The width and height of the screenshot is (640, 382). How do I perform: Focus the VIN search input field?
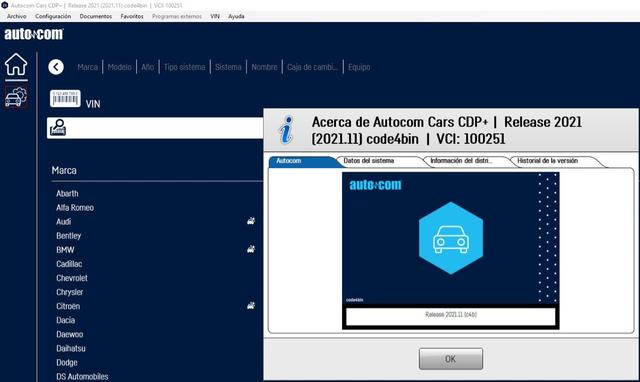(x=155, y=128)
